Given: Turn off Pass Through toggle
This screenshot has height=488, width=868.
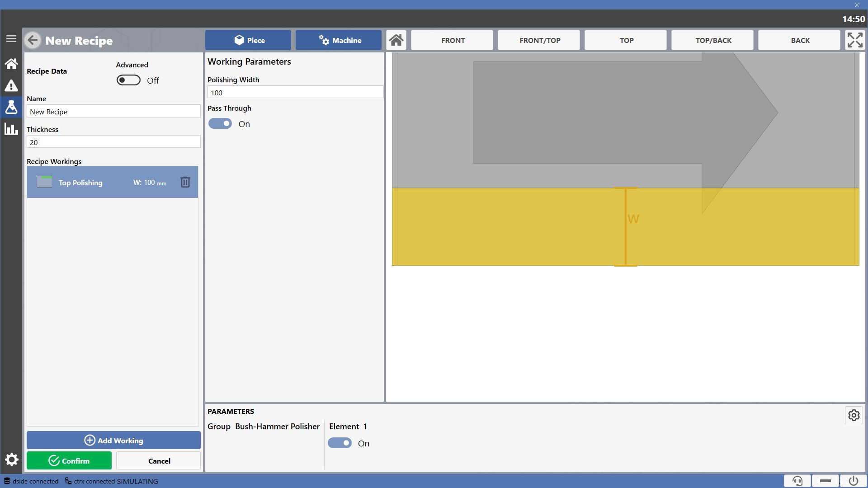Looking at the screenshot, I should pyautogui.click(x=220, y=124).
